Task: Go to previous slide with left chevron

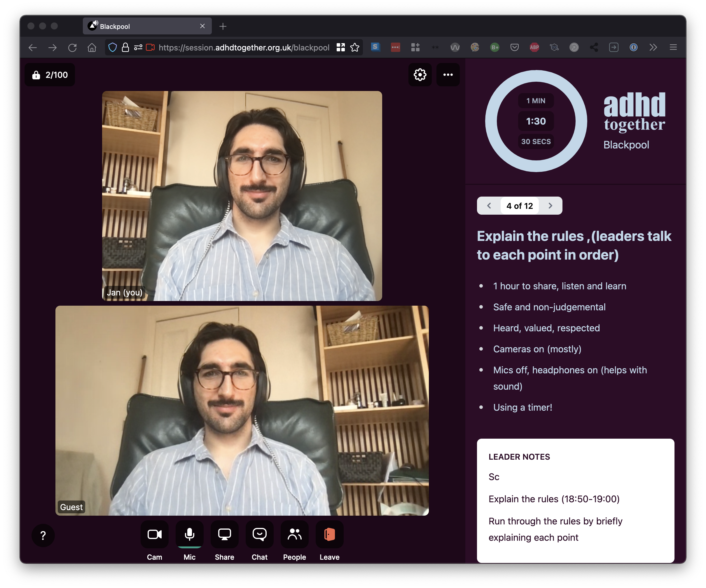Action: pos(489,206)
